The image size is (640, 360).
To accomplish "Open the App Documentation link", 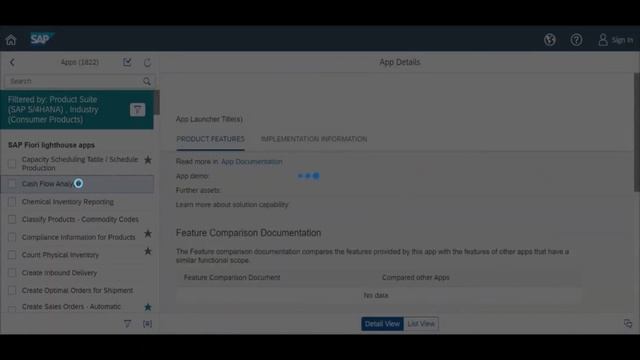I will 252,162.
